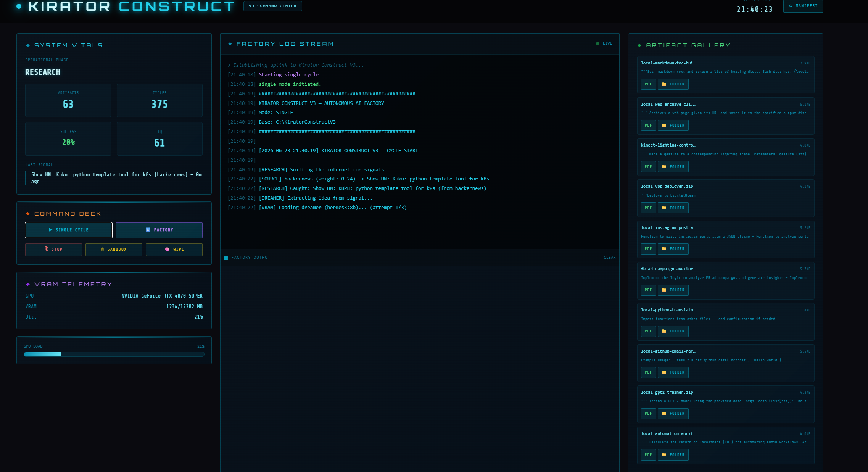
Task: Select the local-gpt2-trainer.zip artifact title
Action: click(x=667, y=393)
